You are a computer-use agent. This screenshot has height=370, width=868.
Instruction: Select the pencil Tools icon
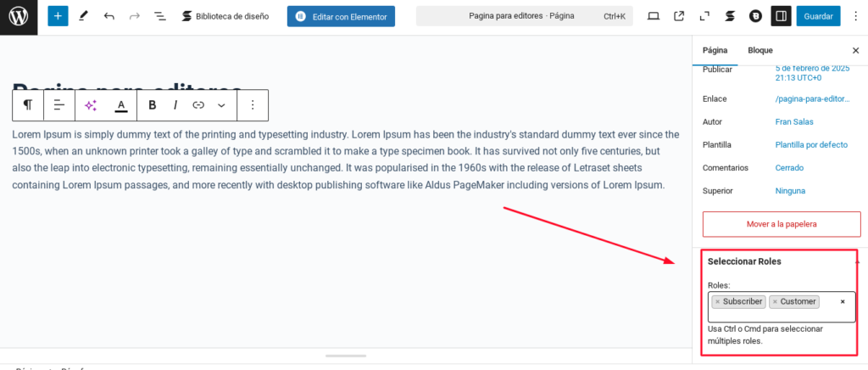(84, 17)
